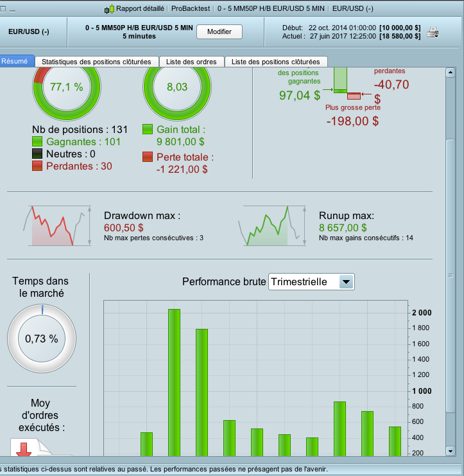Click the 'Performance brute' label
Image resolution: width=464 pixels, height=476 pixels.
(224, 282)
